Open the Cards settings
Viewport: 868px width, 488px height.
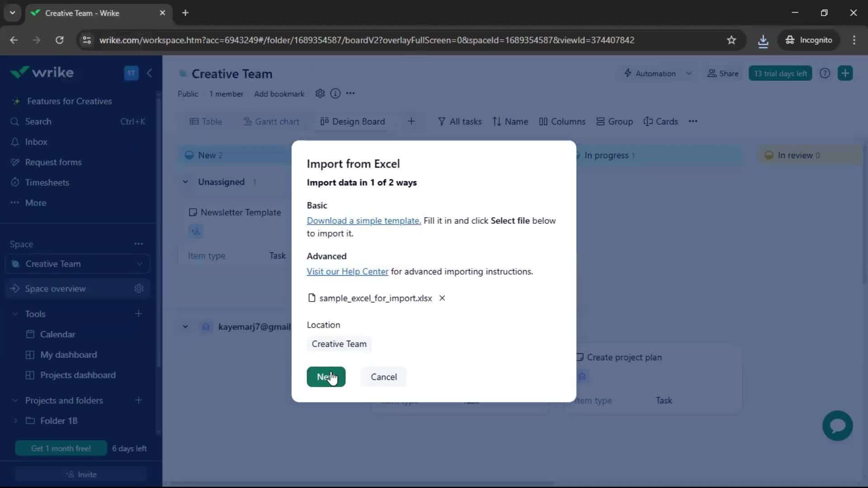point(660,122)
